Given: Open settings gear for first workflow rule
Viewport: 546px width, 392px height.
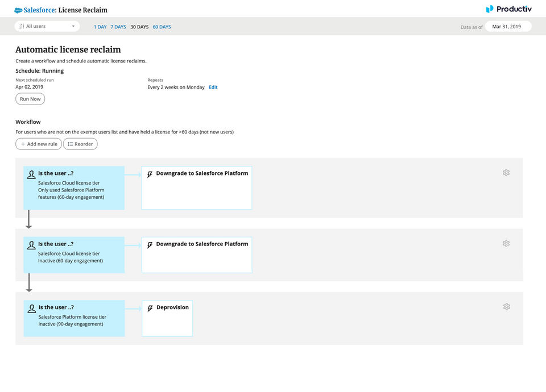Looking at the screenshot, I should tap(506, 173).
